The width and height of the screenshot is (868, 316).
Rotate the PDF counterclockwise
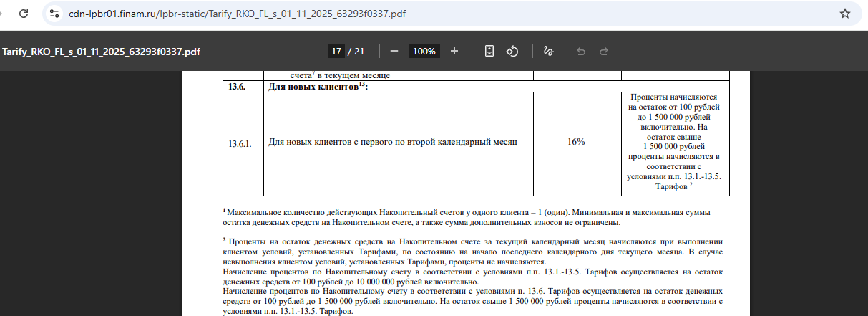point(512,52)
